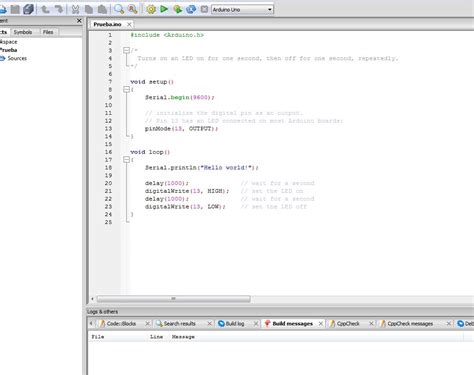This screenshot has width=474, height=375.
Task: Click the editor scrollbar left arrow
Action: [x=92, y=299]
